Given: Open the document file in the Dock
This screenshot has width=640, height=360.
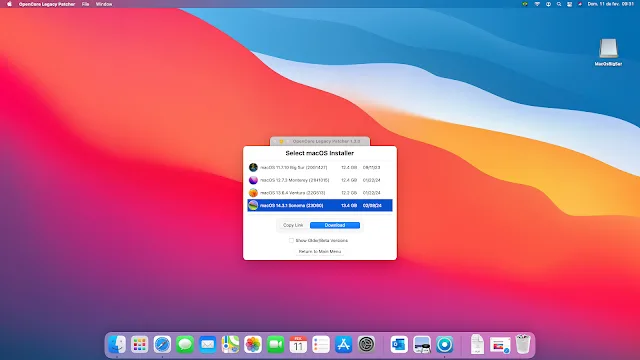Looking at the screenshot, I should [x=477, y=344].
